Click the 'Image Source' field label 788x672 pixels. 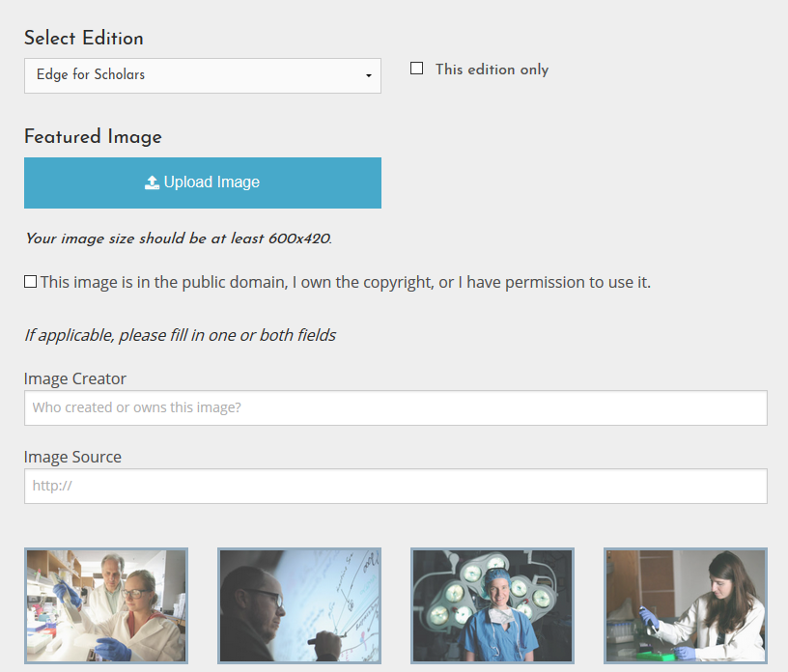coord(72,457)
